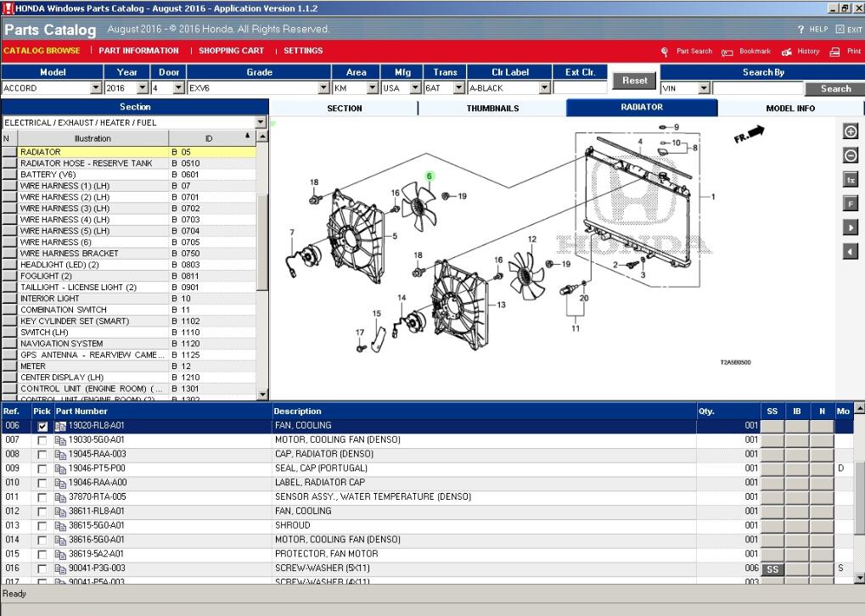Check pick box for water temperature sensor
The height and width of the screenshot is (616, 865).
(42, 497)
